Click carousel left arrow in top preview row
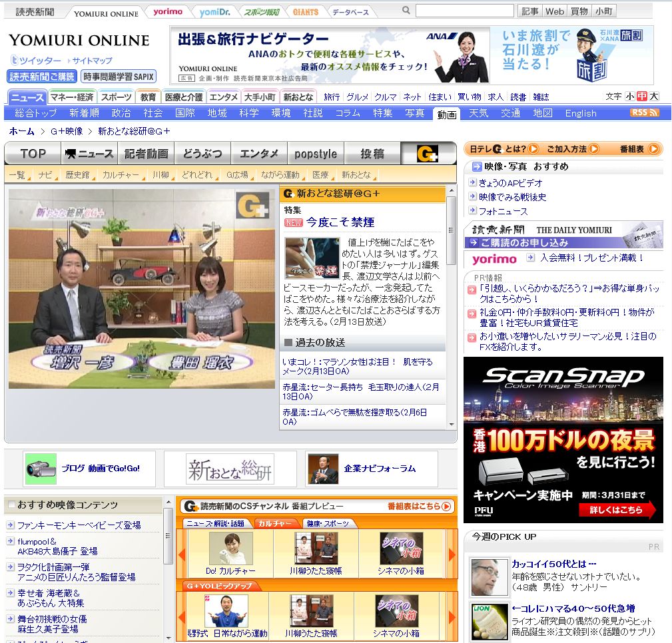The height and width of the screenshot is (643, 672). (182, 554)
